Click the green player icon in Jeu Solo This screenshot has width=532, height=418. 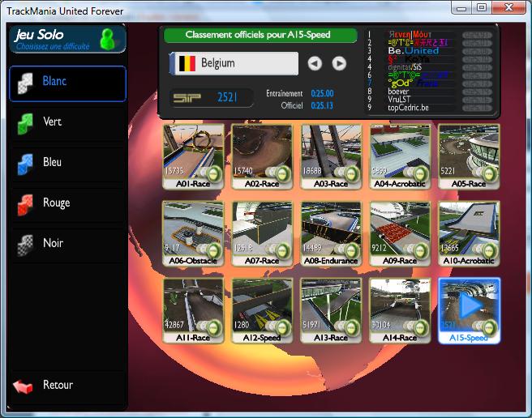point(107,38)
